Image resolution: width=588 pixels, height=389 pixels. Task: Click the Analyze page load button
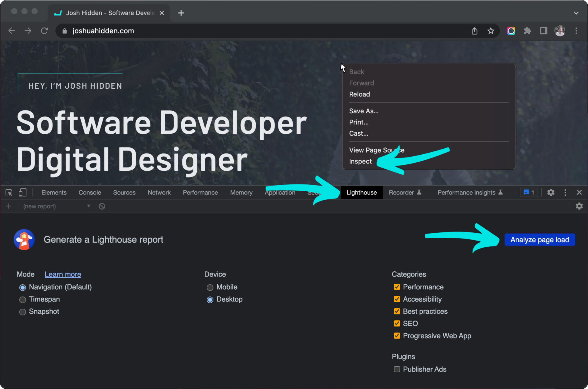pyautogui.click(x=539, y=240)
